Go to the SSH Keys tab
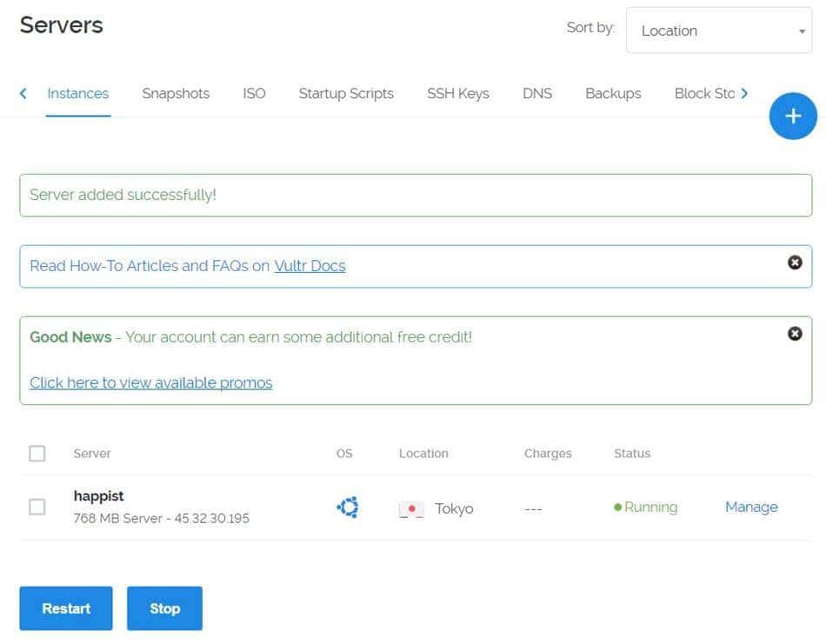Screen dimensions: 826x644 click(457, 94)
